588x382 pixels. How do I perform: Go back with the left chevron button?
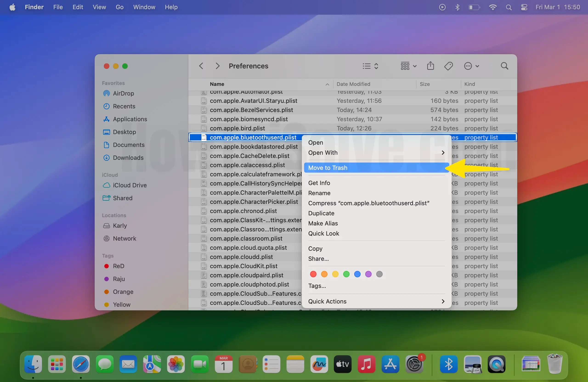tap(201, 66)
